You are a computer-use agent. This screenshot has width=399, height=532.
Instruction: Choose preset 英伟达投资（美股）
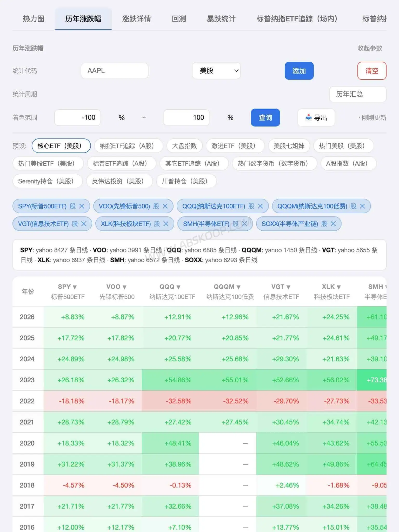[x=119, y=181]
